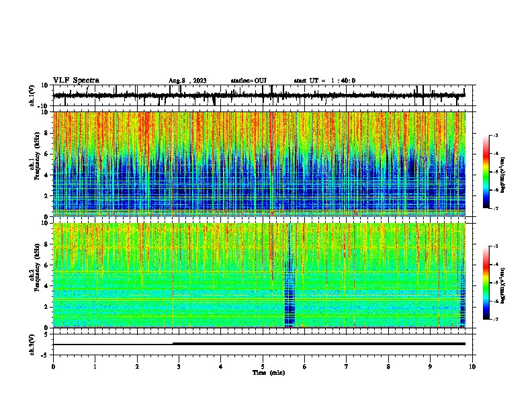Image resolution: width=532 pixels, height=411 pixels.
Task: Click the time axis tick label "2"
Action: tap(137, 367)
